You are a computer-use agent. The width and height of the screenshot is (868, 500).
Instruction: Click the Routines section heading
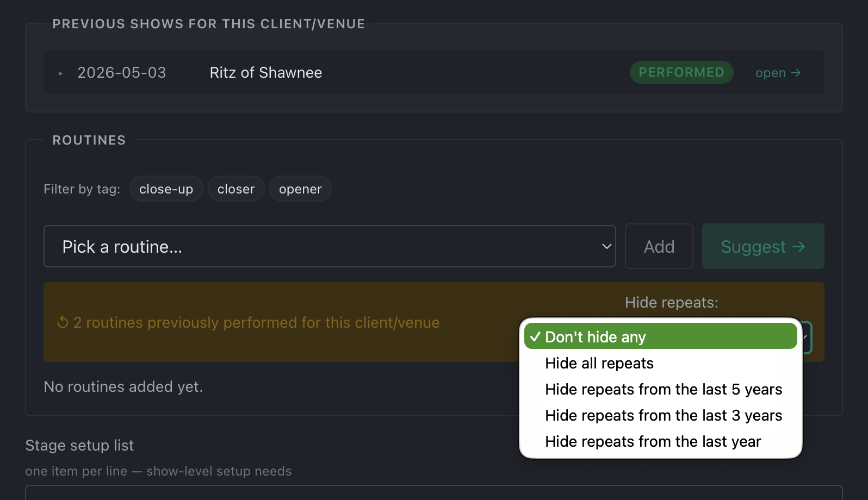[89, 140]
